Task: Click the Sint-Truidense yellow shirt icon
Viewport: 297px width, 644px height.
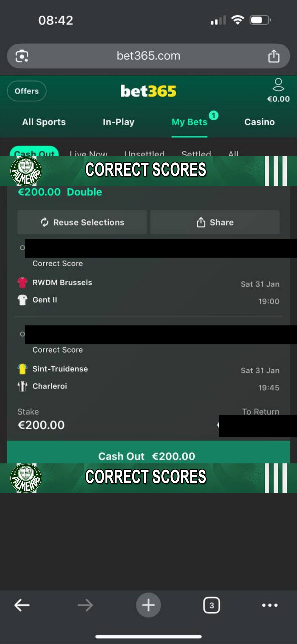Action: point(22,369)
